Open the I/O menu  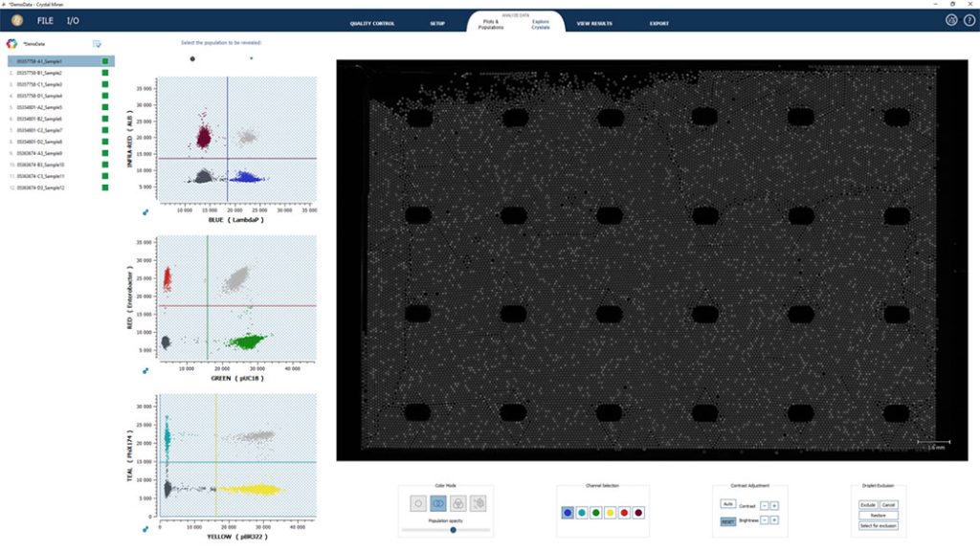[73, 20]
